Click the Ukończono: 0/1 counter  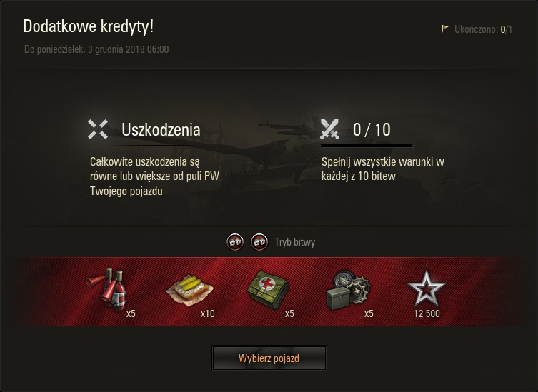coord(483,29)
